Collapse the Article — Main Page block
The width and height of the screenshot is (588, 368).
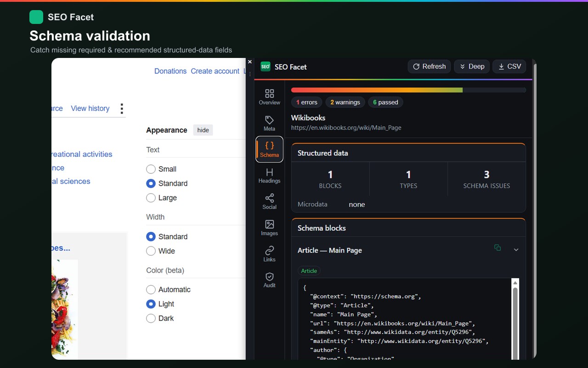pos(516,250)
